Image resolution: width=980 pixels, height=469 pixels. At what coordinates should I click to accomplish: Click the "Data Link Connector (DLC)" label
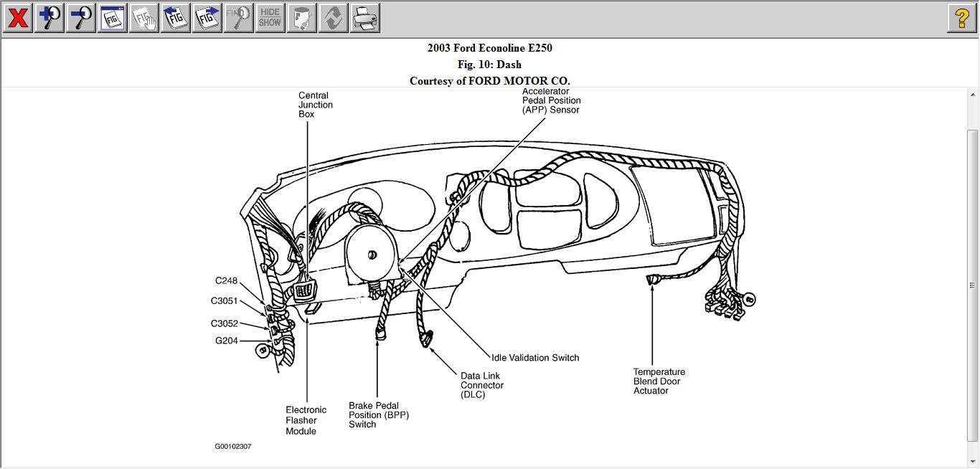tap(482, 385)
